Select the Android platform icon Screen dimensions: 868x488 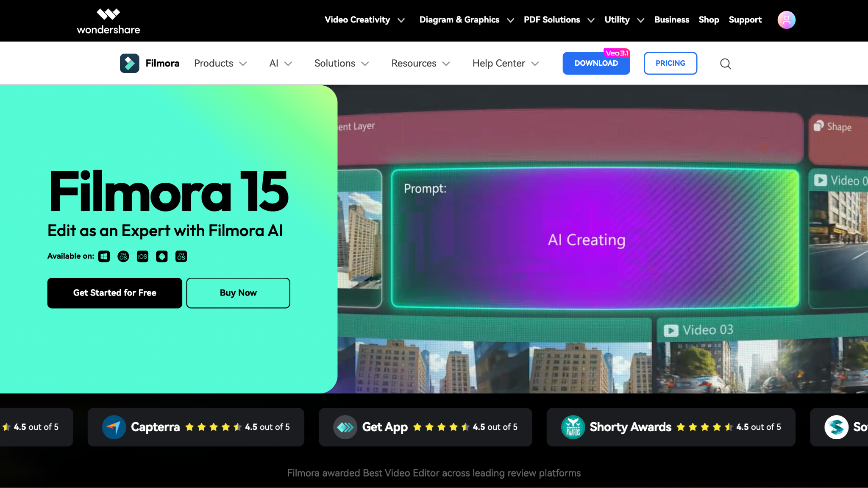pos(162,257)
